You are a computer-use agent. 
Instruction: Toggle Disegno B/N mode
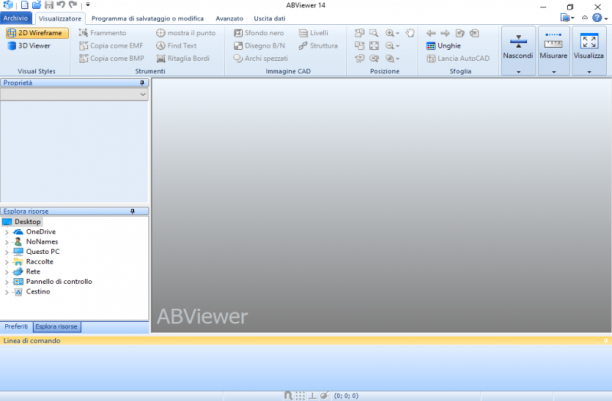click(259, 46)
